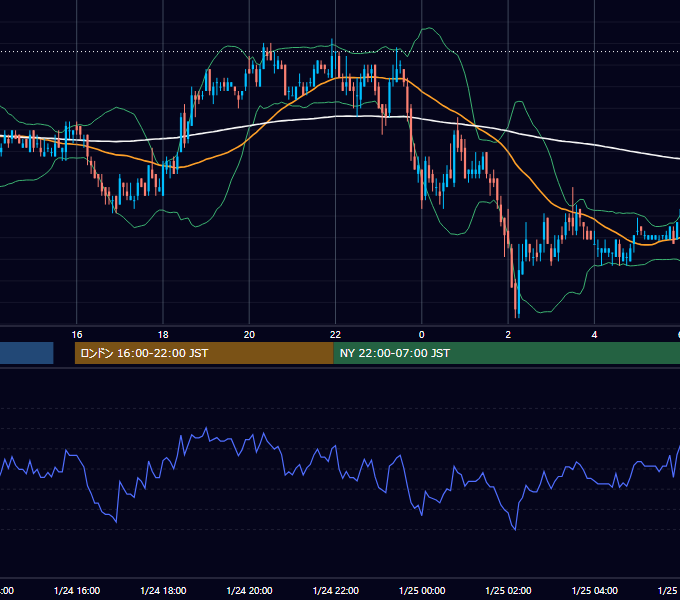Click the 1/24 18:00 date label
This screenshot has width=680, height=600.
(163, 590)
